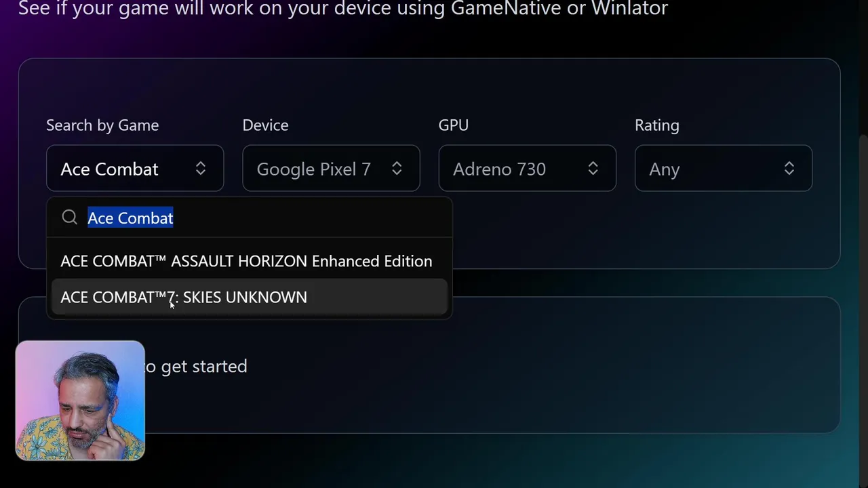Click the chevron arrows on Google Pixel 7 selector
This screenshot has height=488, width=868.
click(x=397, y=168)
